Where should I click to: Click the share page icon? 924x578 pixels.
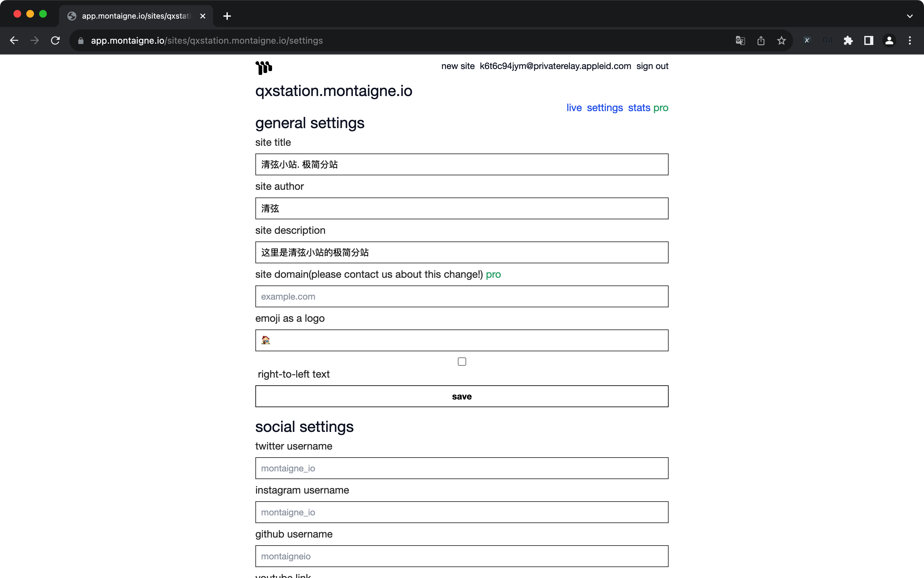[x=761, y=40]
